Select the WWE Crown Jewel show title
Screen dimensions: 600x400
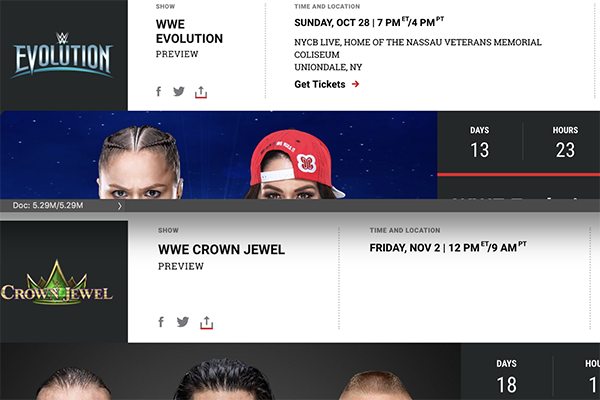pos(221,250)
